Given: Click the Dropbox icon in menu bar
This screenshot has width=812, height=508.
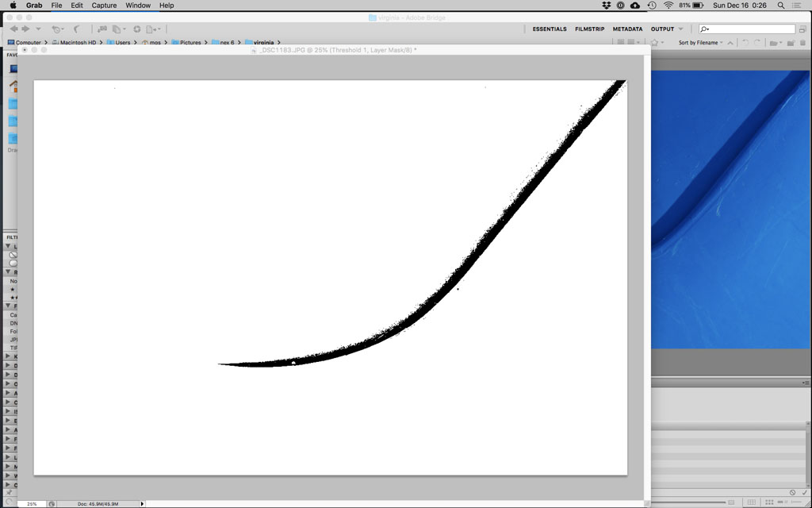Looking at the screenshot, I should coord(607,6).
